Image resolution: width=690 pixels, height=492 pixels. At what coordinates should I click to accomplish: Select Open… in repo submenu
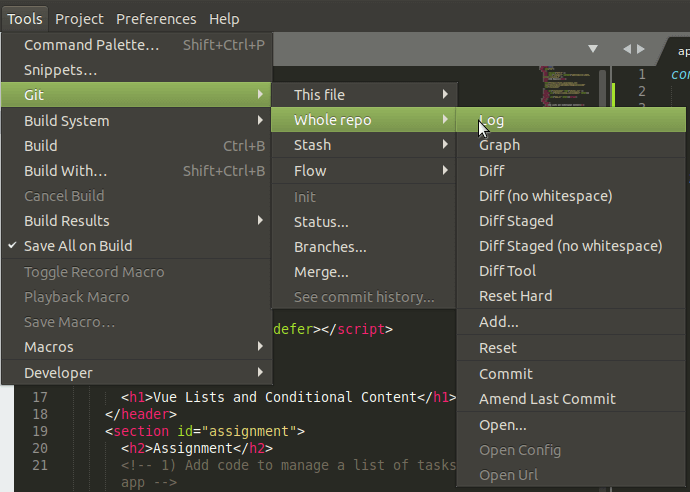point(571,425)
